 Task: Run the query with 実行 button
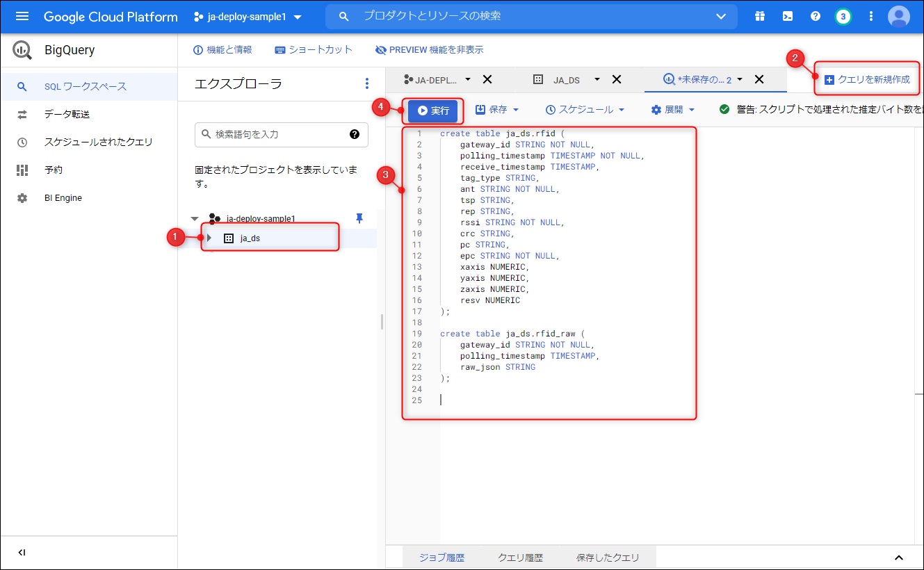(x=433, y=111)
